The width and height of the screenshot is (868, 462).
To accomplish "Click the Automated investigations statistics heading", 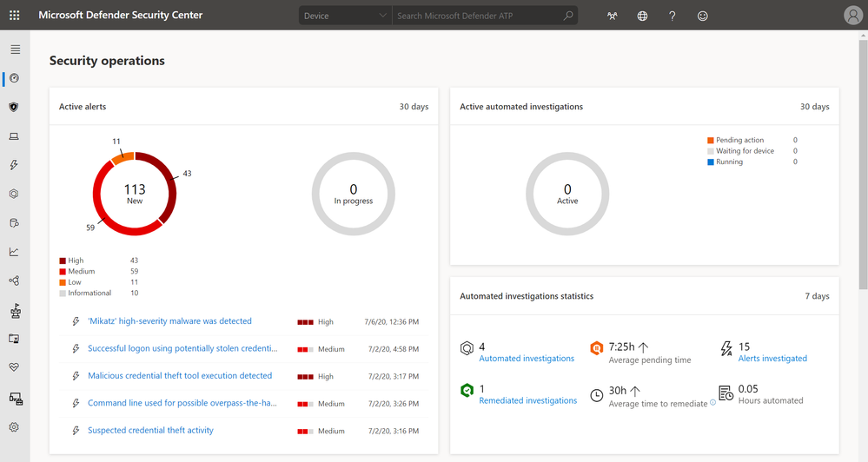I will click(x=527, y=296).
